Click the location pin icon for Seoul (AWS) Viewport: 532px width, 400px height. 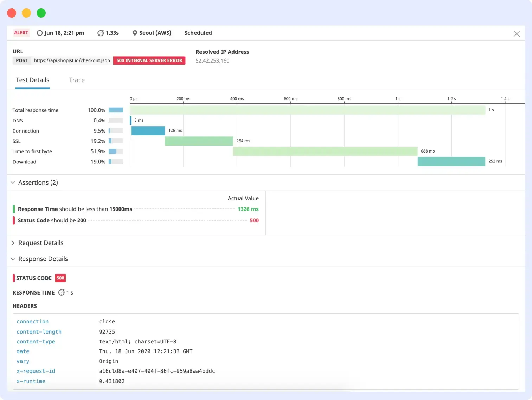(x=135, y=33)
